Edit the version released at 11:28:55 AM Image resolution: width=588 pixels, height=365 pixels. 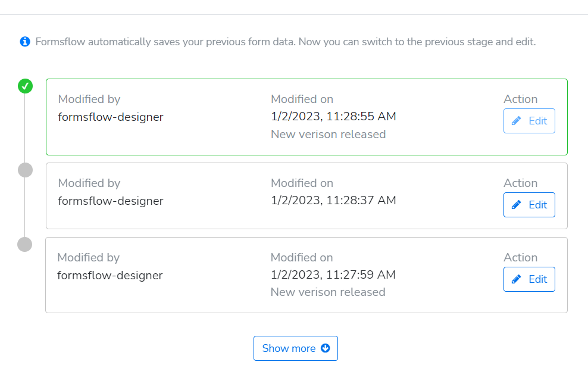coord(529,120)
